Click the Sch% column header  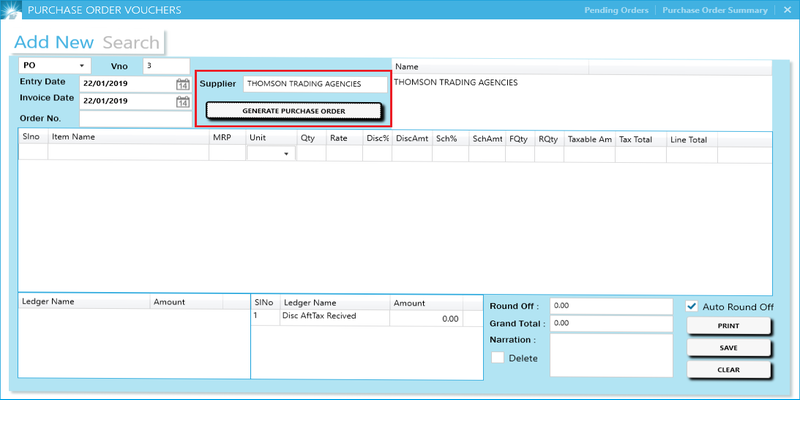[x=450, y=139]
